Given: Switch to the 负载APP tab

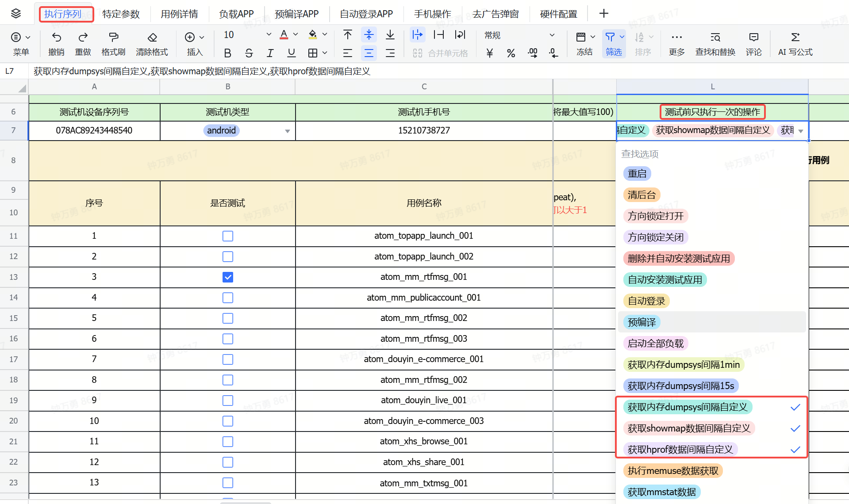Looking at the screenshot, I should (x=236, y=14).
